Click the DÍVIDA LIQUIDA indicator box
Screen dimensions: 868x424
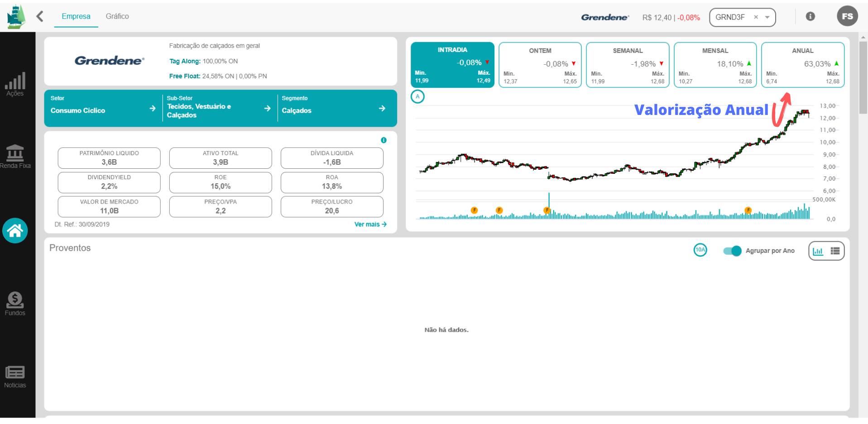(332, 158)
